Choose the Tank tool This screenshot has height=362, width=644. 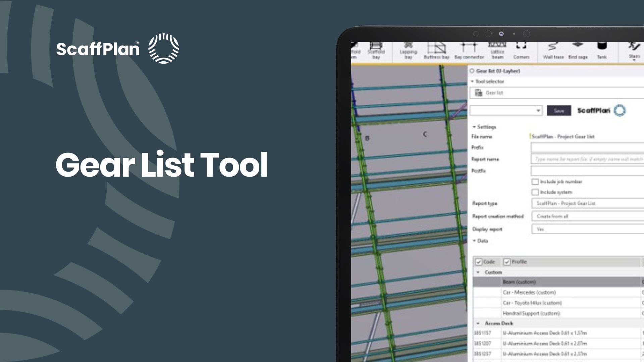tap(602, 51)
